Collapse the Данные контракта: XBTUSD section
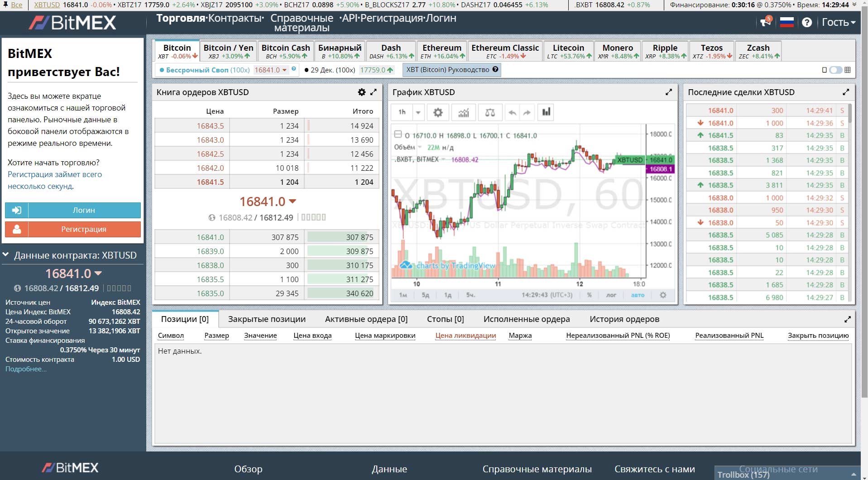 pyautogui.click(x=6, y=255)
